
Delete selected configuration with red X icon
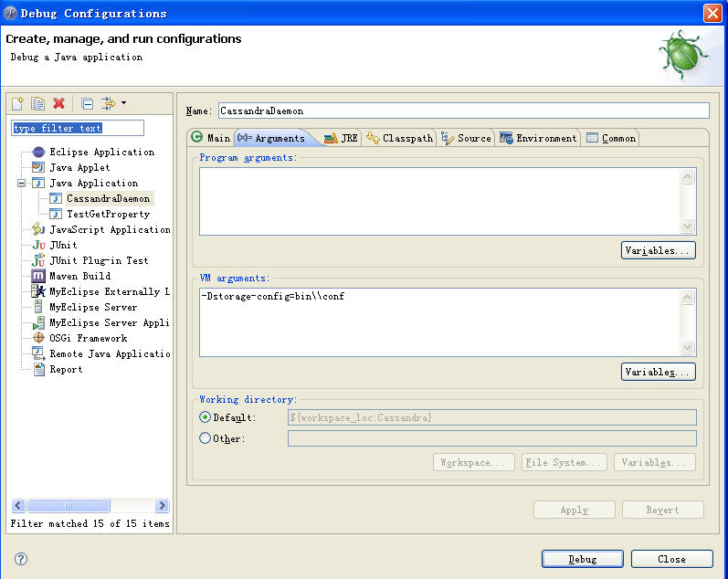pos(58,104)
